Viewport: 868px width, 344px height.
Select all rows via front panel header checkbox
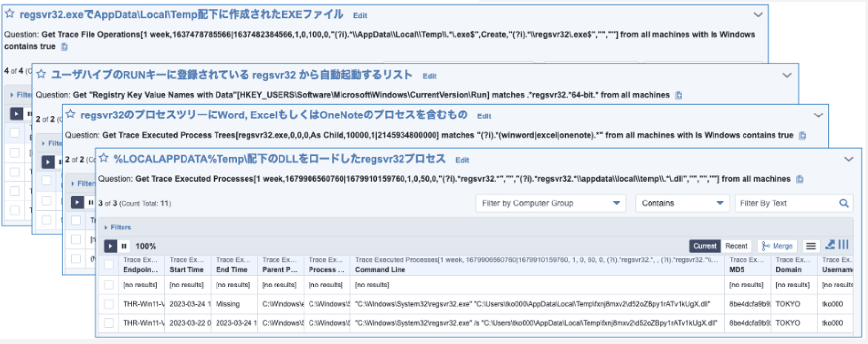pos(109,265)
